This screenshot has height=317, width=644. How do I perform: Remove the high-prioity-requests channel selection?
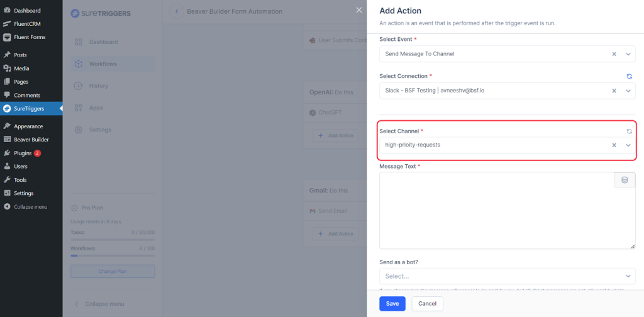pyautogui.click(x=614, y=145)
